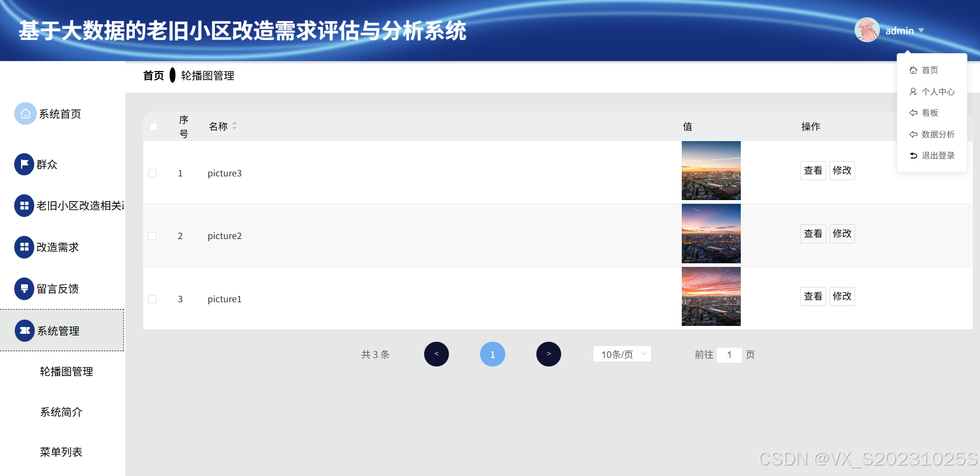Click the 值 column header

coord(688,126)
